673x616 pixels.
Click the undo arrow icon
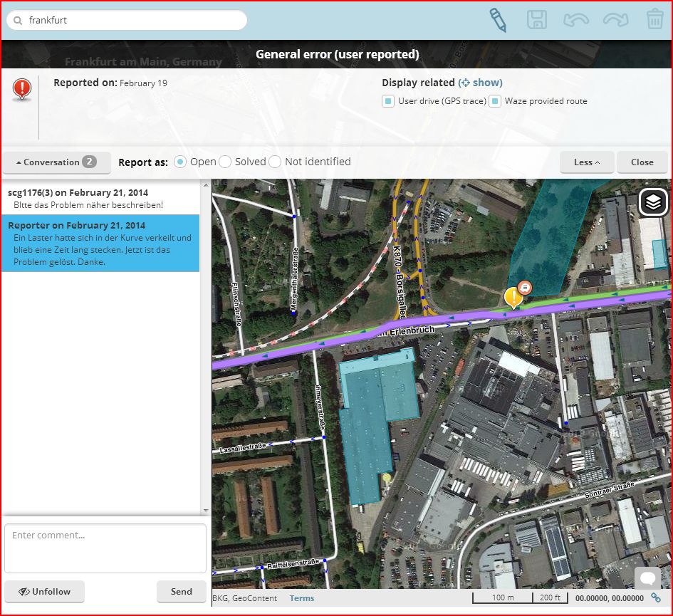(x=575, y=20)
